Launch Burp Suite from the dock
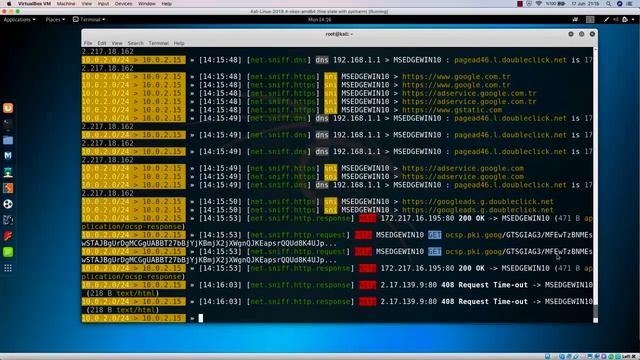 click(8, 188)
